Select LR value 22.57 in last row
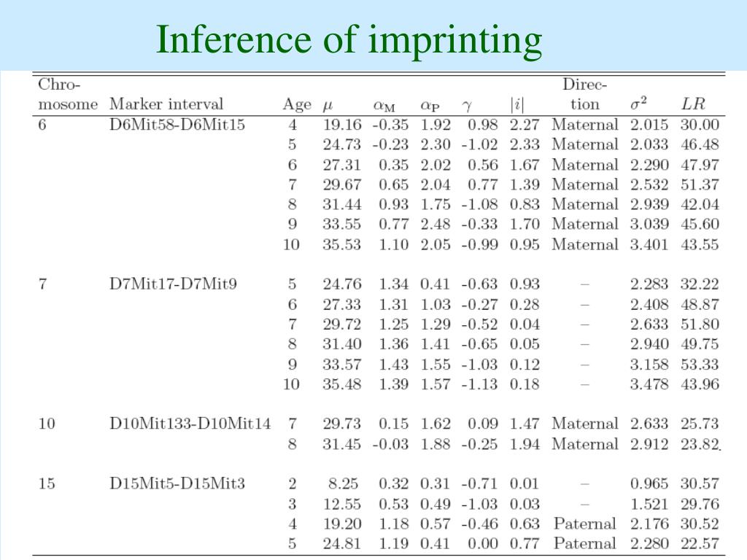The height and width of the screenshot is (560, 747). pyautogui.click(x=700, y=543)
